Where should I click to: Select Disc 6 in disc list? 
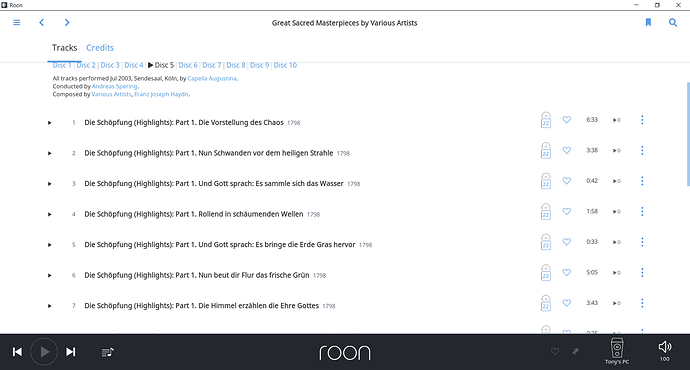coord(188,65)
